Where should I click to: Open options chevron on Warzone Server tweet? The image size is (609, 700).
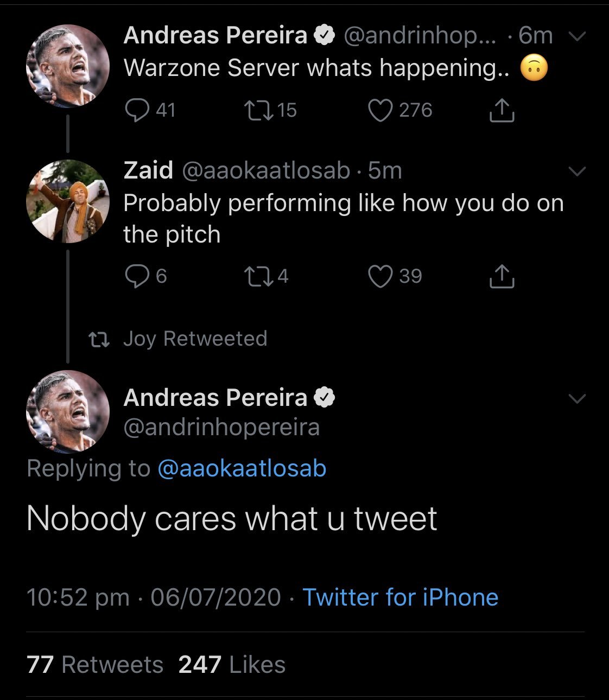[576, 36]
